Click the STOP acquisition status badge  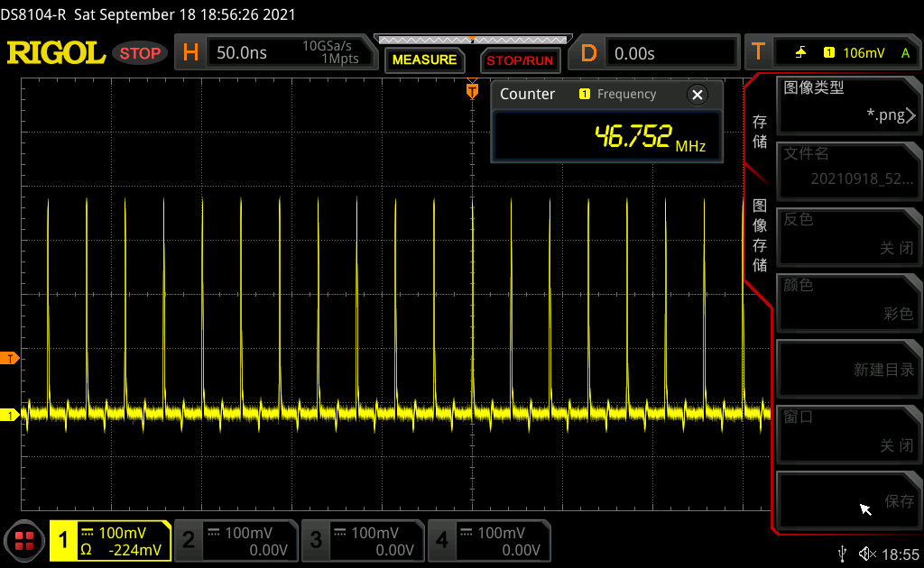point(140,53)
